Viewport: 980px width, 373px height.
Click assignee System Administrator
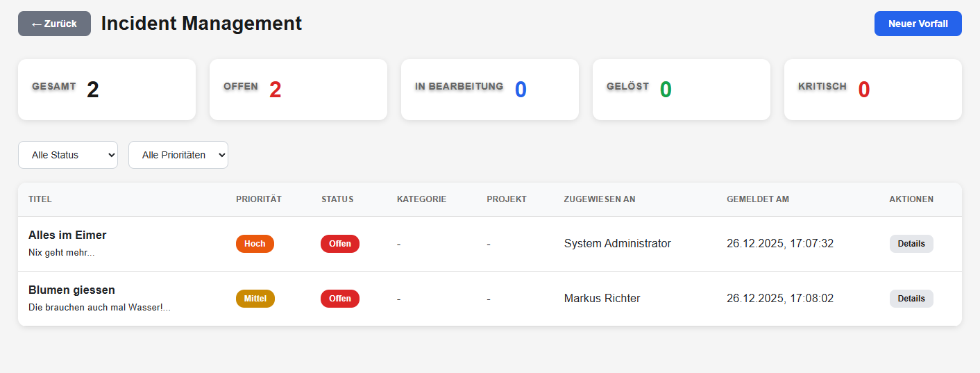[618, 244]
